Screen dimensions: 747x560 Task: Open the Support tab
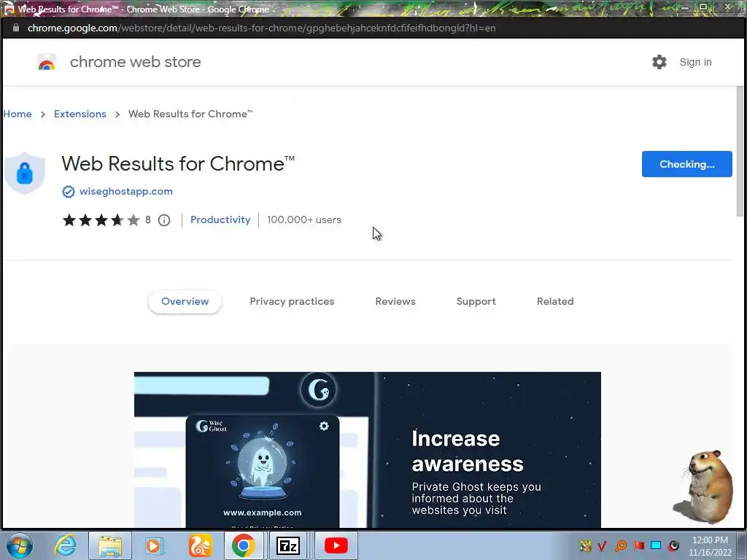click(476, 301)
